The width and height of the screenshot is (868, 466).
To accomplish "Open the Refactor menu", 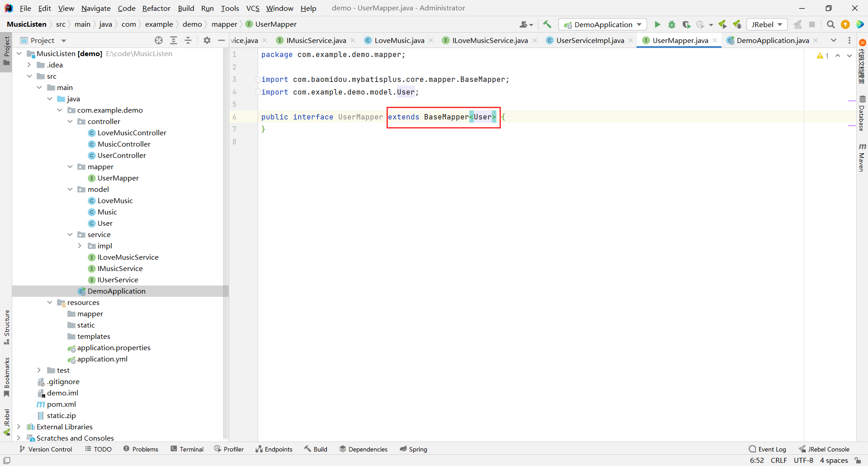I will pos(156,8).
